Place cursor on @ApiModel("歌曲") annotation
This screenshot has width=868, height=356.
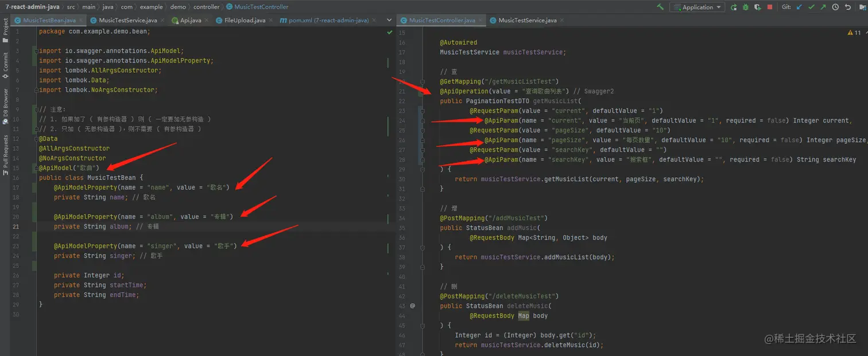pos(69,168)
